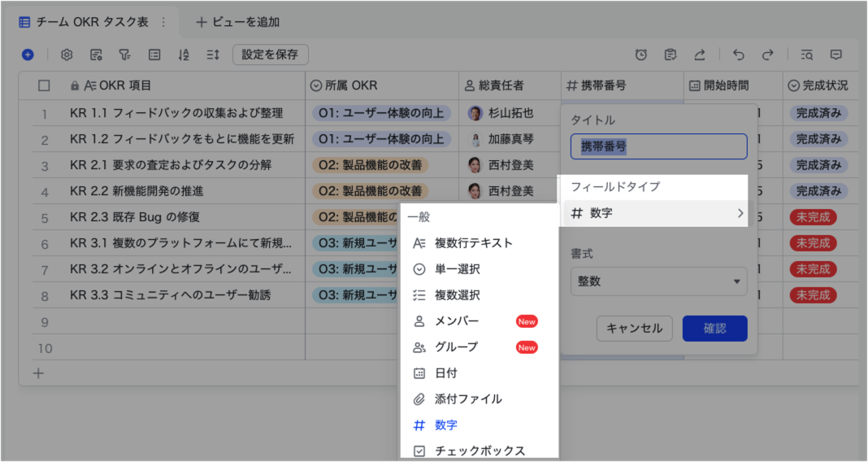Click the blue 確認 button
The width and height of the screenshot is (868, 462).
click(x=714, y=329)
